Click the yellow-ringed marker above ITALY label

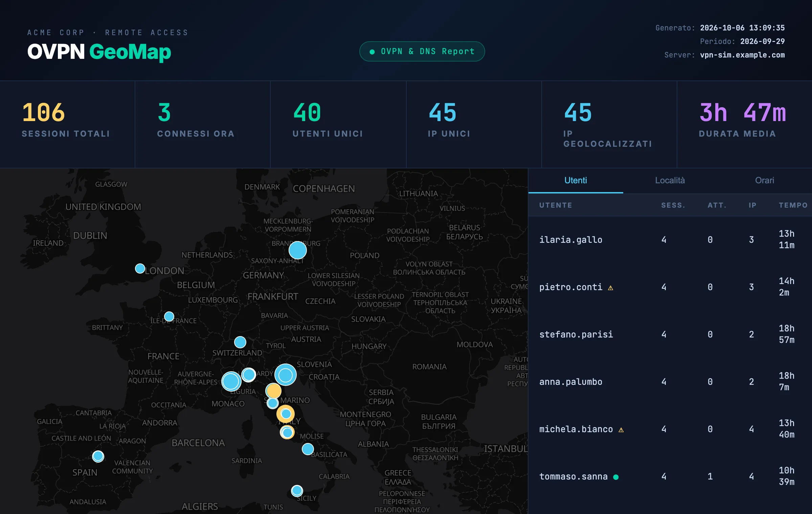(x=286, y=414)
